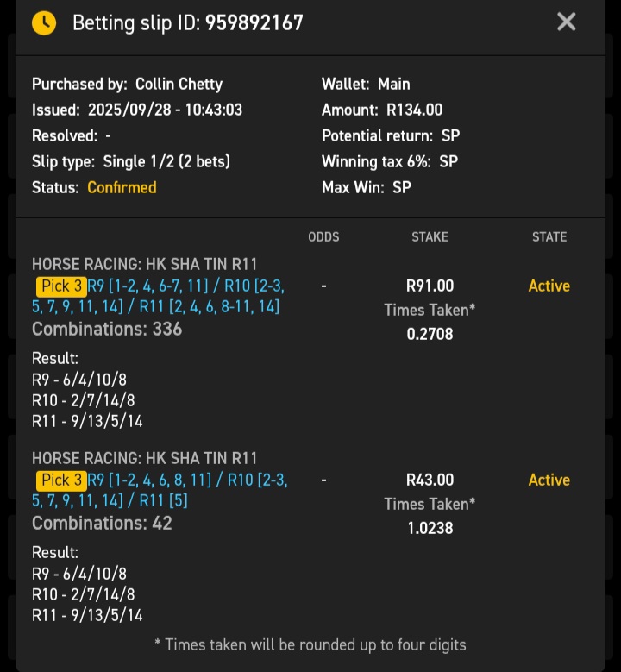Click Active state of the R91.00 bet
The image size is (621, 672).
(x=549, y=286)
